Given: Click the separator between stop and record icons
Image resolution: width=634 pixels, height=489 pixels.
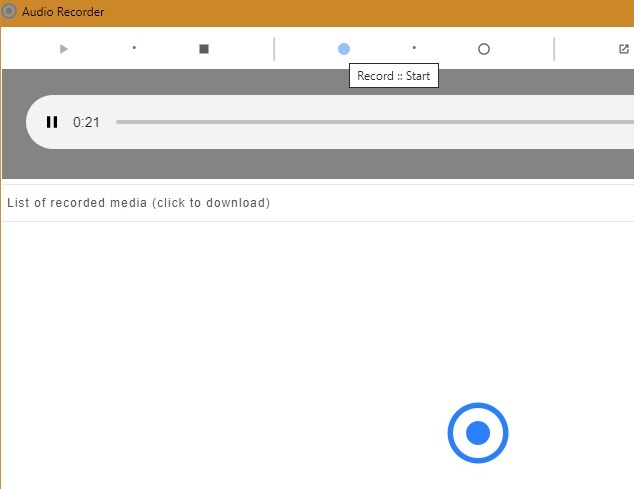Looking at the screenshot, I should [274, 49].
